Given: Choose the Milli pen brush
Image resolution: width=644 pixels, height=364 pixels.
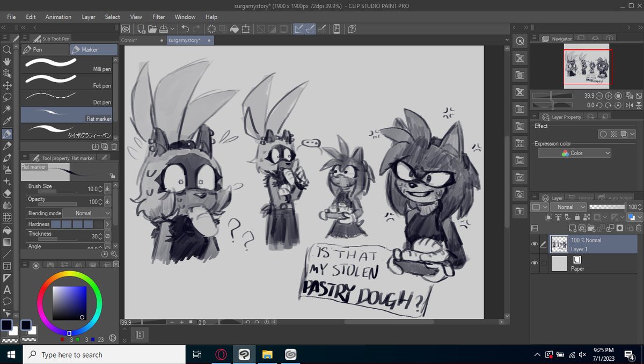Looking at the screenshot, I should pos(67,64).
